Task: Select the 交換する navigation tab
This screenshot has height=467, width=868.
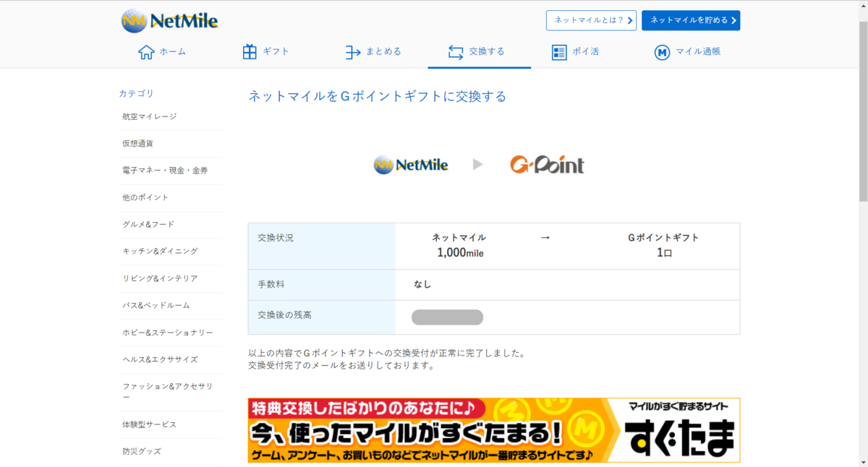Action: (x=479, y=52)
